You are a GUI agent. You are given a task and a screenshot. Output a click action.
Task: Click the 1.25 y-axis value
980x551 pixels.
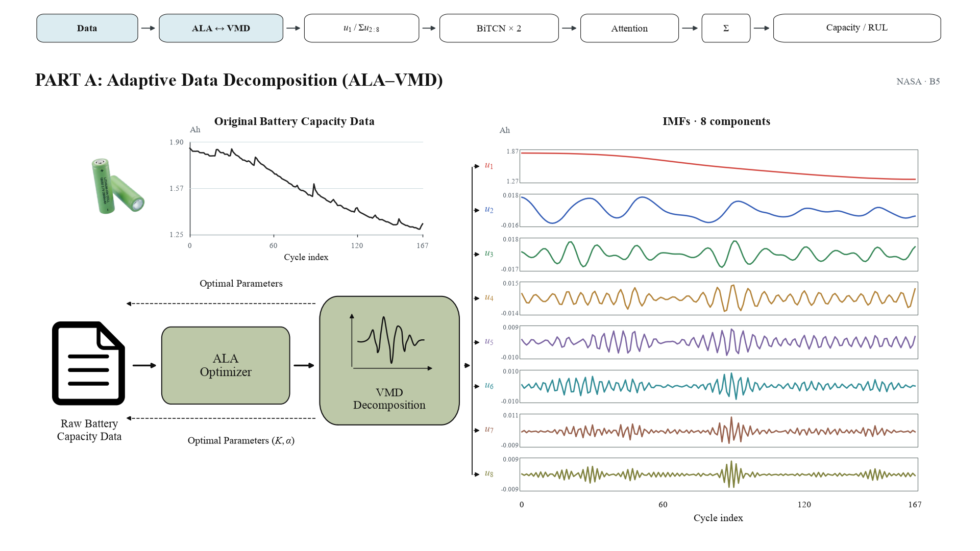[x=177, y=235]
